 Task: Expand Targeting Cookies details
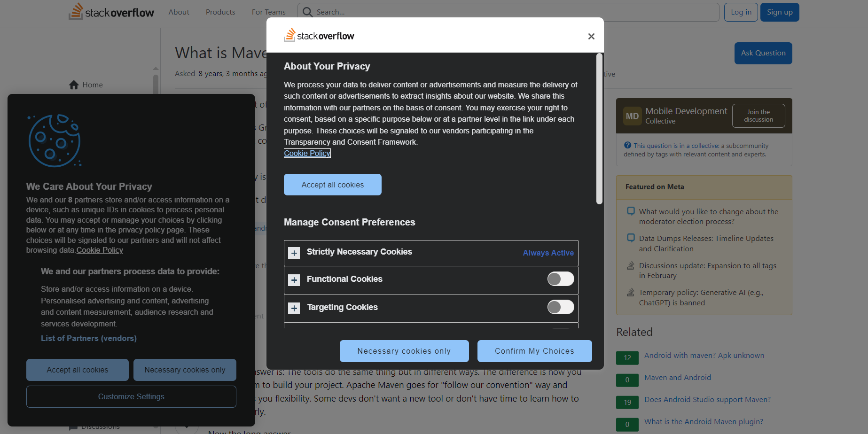(x=294, y=308)
